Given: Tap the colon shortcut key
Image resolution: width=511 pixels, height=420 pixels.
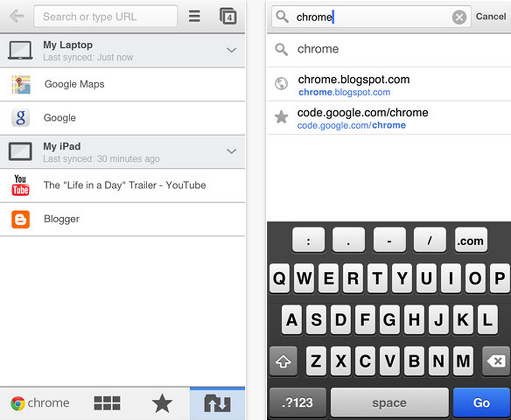Looking at the screenshot, I should pos(308,240).
